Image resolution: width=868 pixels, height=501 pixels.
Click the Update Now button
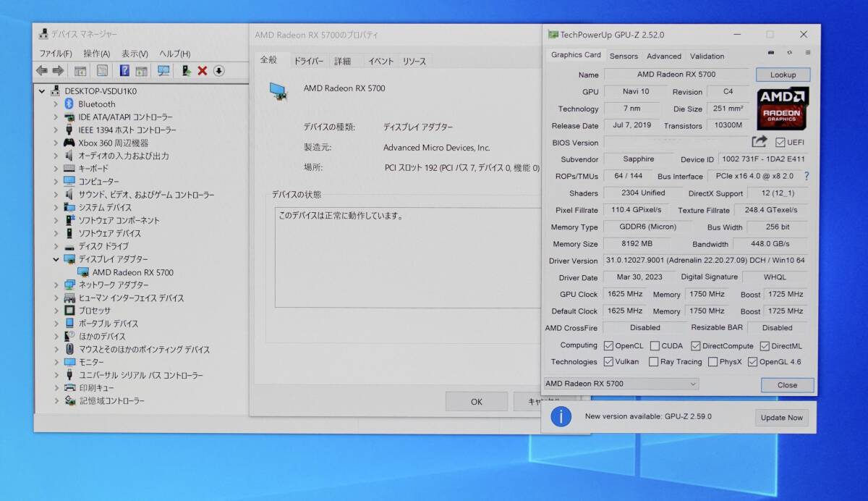pos(780,417)
